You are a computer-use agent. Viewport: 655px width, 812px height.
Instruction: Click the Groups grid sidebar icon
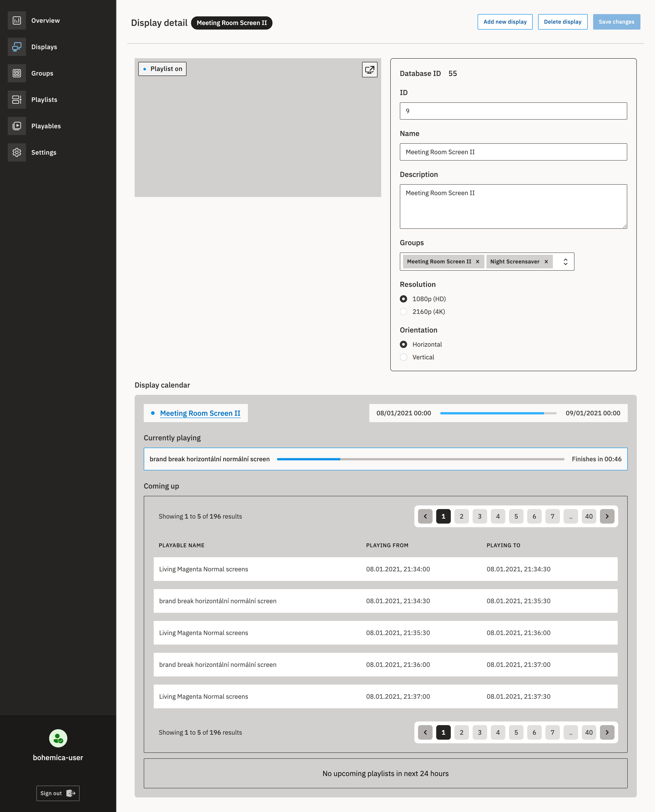pos(17,73)
